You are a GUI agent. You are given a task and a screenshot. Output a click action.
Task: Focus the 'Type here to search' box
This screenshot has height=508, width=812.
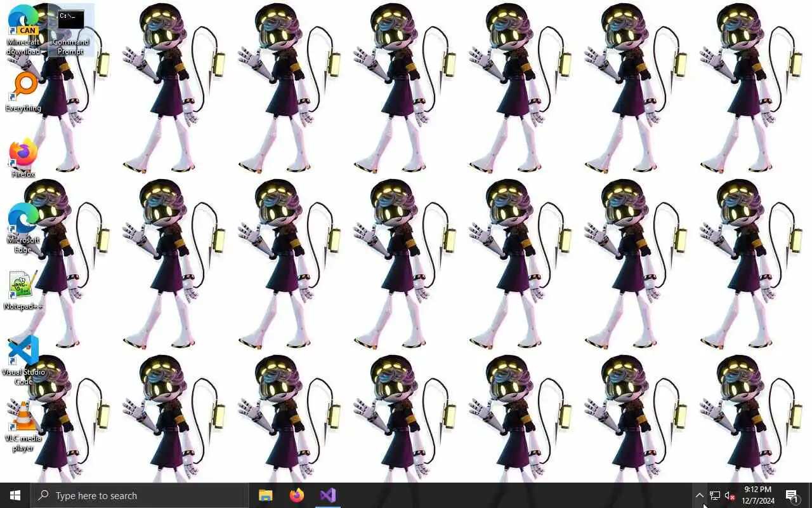pos(140,495)
